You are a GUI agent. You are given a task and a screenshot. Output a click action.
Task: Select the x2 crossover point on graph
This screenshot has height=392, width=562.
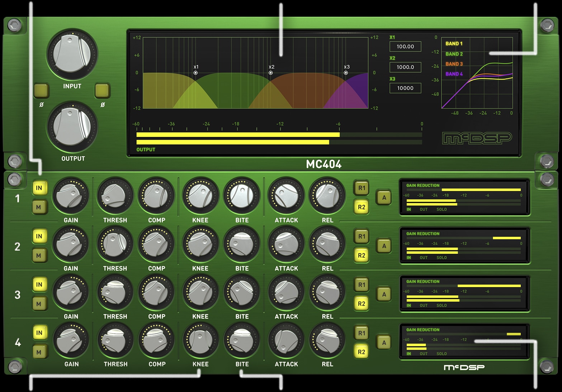271,73
